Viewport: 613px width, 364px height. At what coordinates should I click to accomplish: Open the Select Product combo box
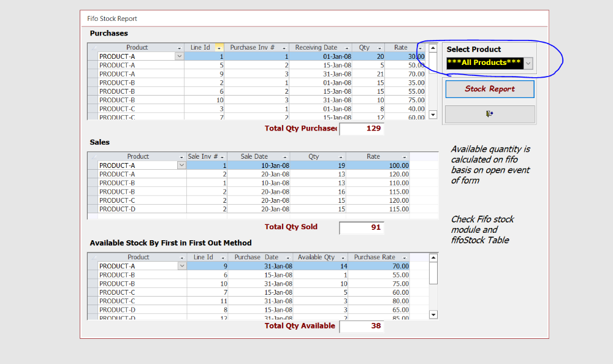(x=528, y=63)
